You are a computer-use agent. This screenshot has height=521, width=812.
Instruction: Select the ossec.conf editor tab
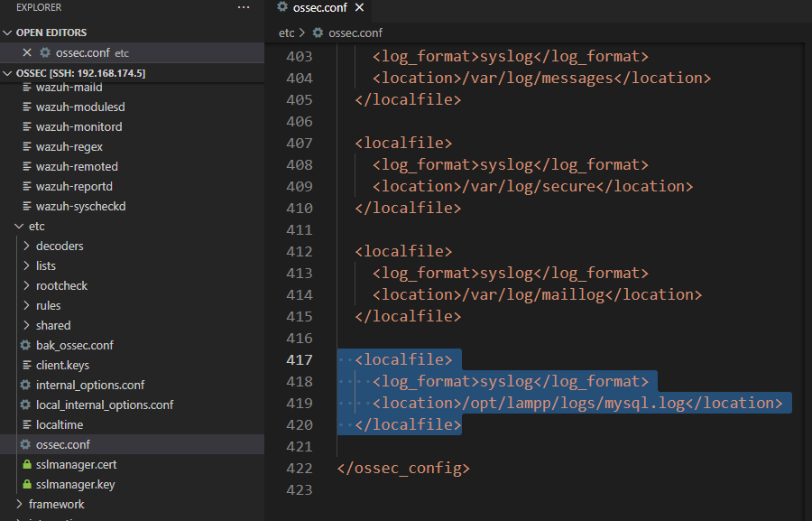tap(319, 8)
